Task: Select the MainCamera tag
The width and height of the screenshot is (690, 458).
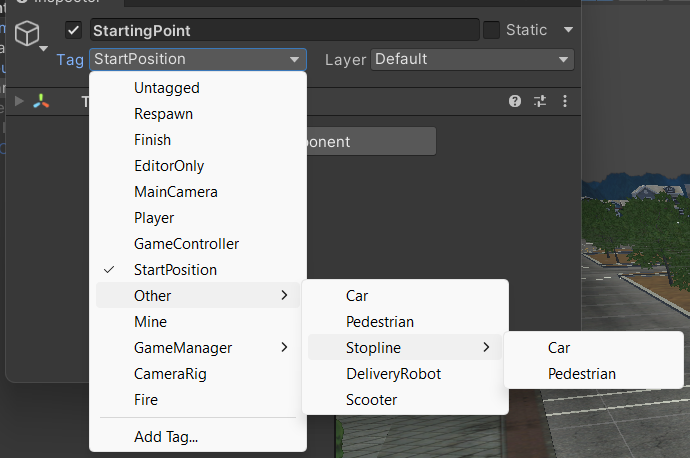Action: click(x=198, y=192)
